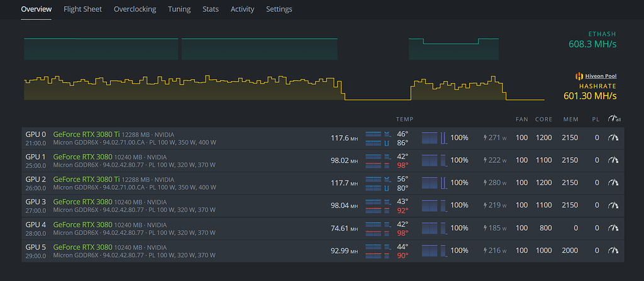This screenshot has height=281, width=644.
Task: Click the red 92° memory temperature
Action: pos(402,211)
